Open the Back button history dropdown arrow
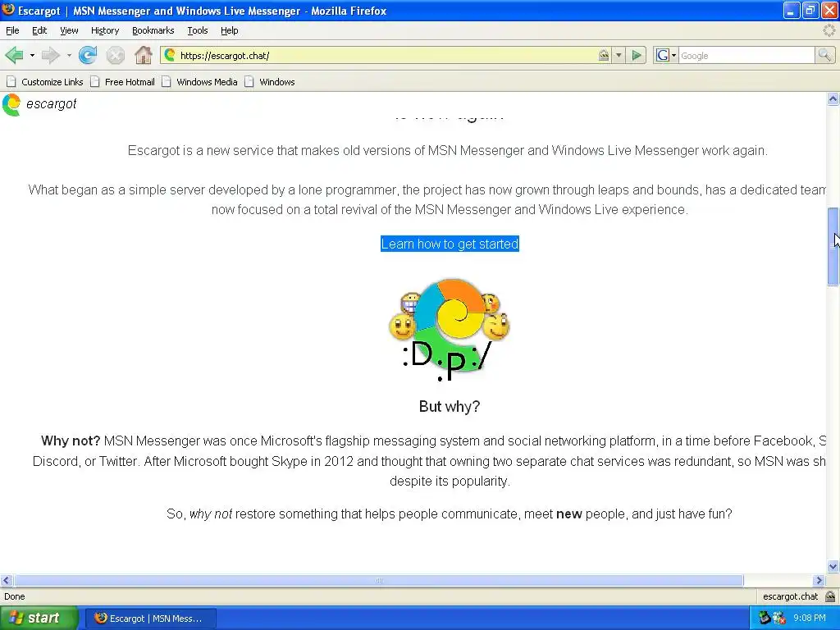The width and height of the screenshot is (840, 630). pos(32,55)
